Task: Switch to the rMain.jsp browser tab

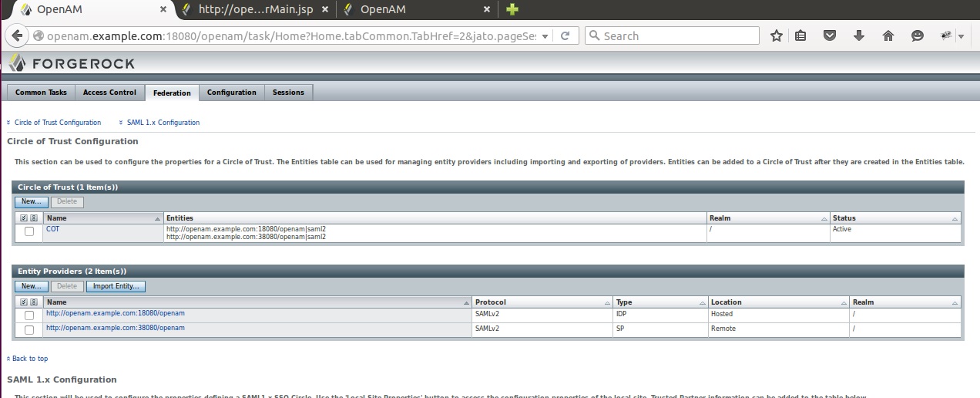Action: point(255,9)
